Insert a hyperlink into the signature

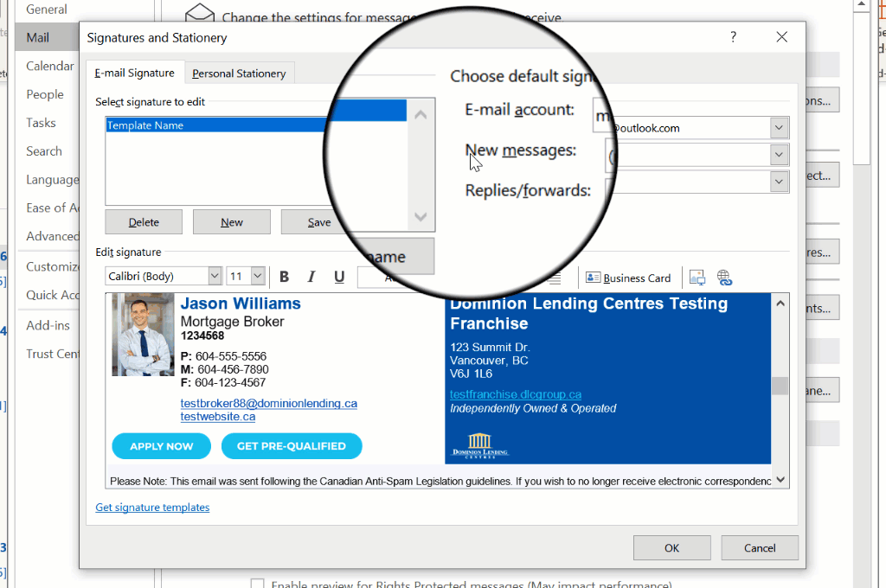click(724, 278)
